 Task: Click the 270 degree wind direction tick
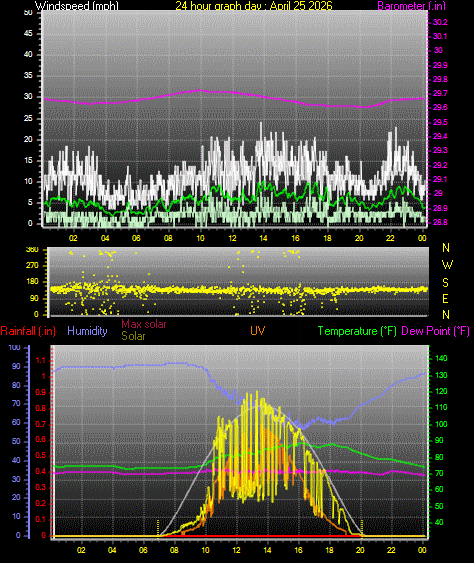(33, 266)
